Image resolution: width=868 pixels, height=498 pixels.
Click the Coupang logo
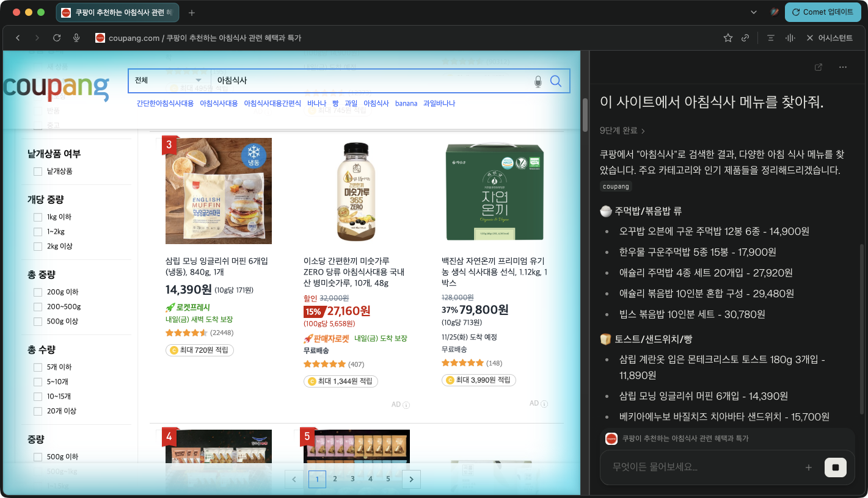(56, 88)
